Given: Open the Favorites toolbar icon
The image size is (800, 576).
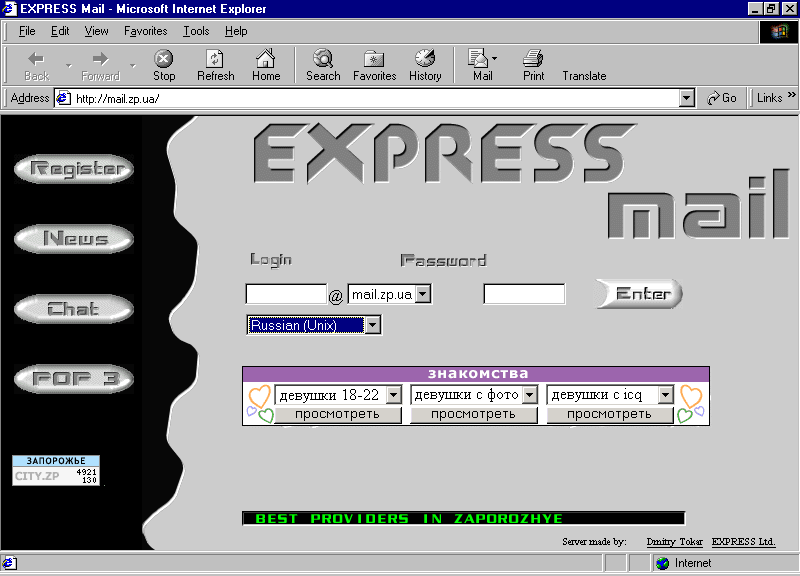Looking at the screenshot, I should (x=374, y=66).
